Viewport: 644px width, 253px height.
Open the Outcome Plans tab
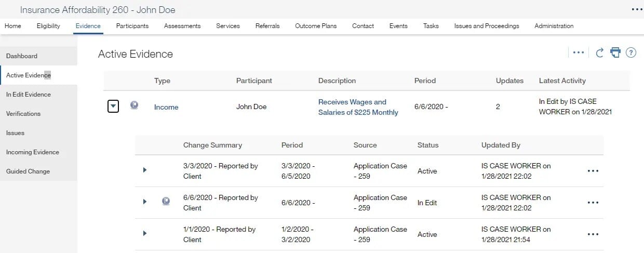[x=316, y=26]
